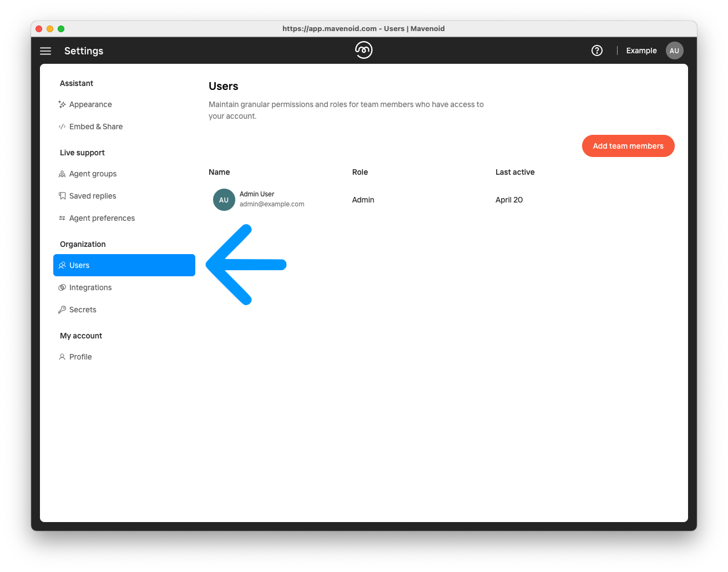Open the hamburger navigation menu
728x572 pixels.
(46, 51)
